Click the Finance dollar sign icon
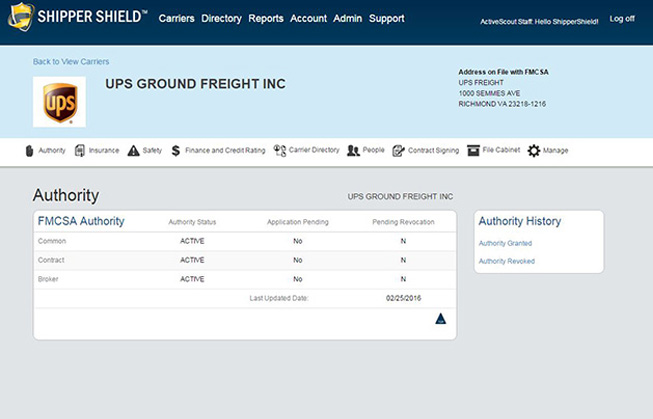Screen dimensions: 653x419 (176, 151)
